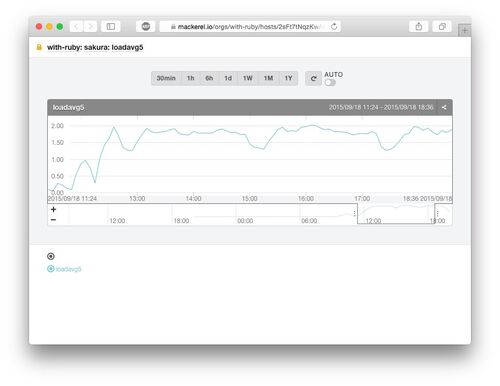Zoom in the timeline with the plus
The image size is (500, 386).
(53, 209)
